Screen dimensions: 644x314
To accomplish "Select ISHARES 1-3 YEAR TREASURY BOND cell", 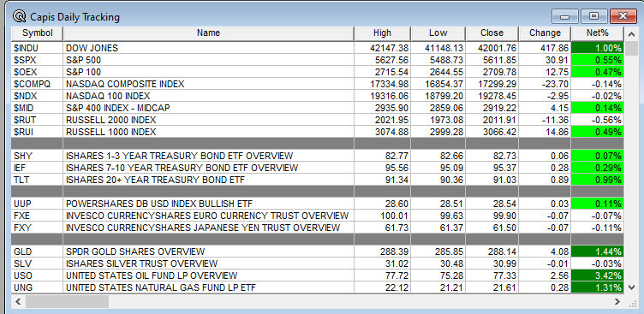I will coord(208,156).
